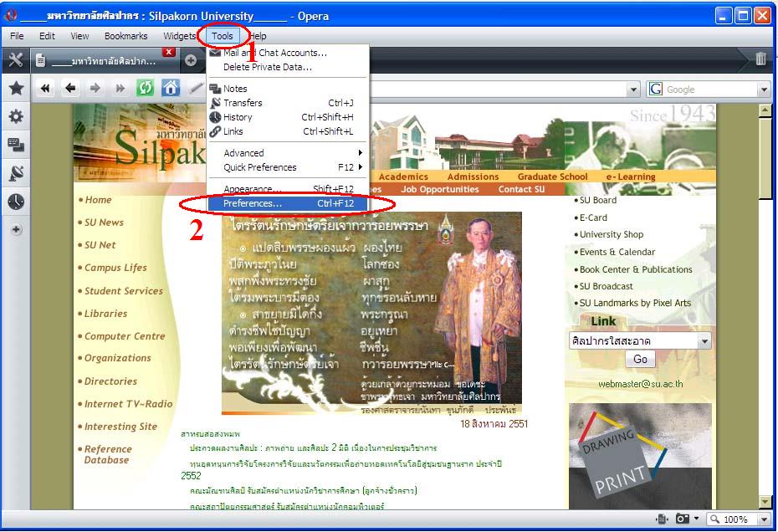Open the Bookmarks menu
Image resolution: width=778 pixels, height=532 pixels.
point(126,36)
